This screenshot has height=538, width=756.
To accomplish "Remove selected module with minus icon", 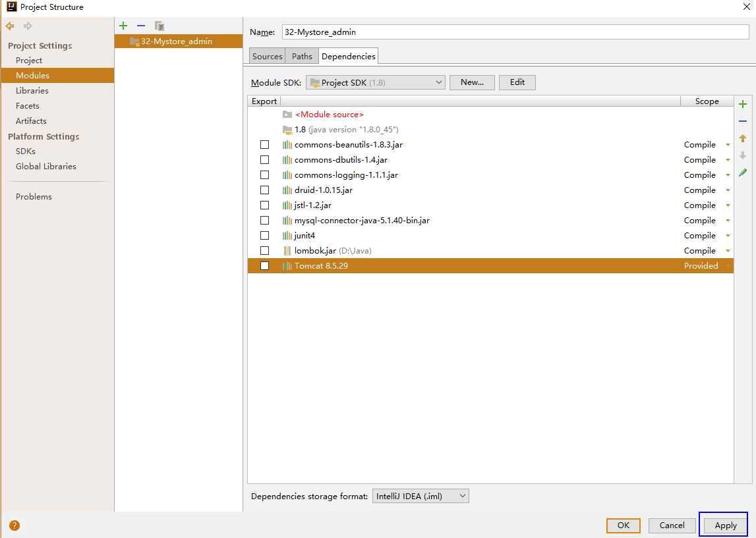I will (141, 26).
